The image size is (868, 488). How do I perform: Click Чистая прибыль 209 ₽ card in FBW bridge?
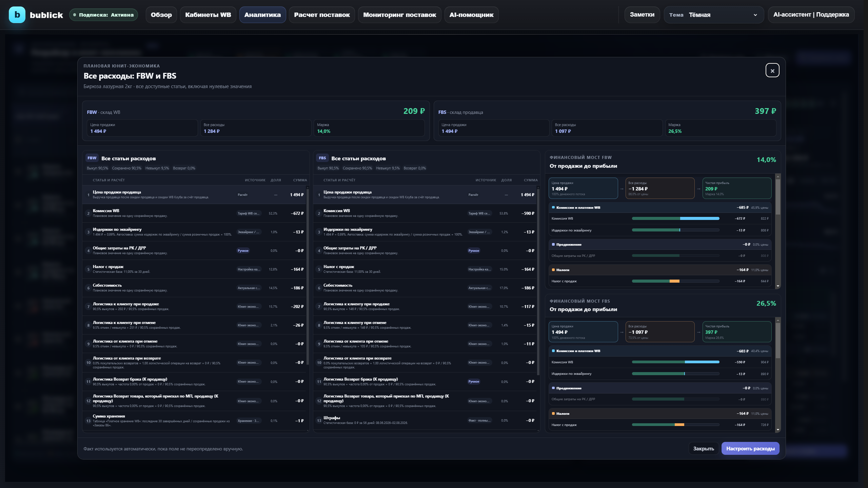[737, 188]
